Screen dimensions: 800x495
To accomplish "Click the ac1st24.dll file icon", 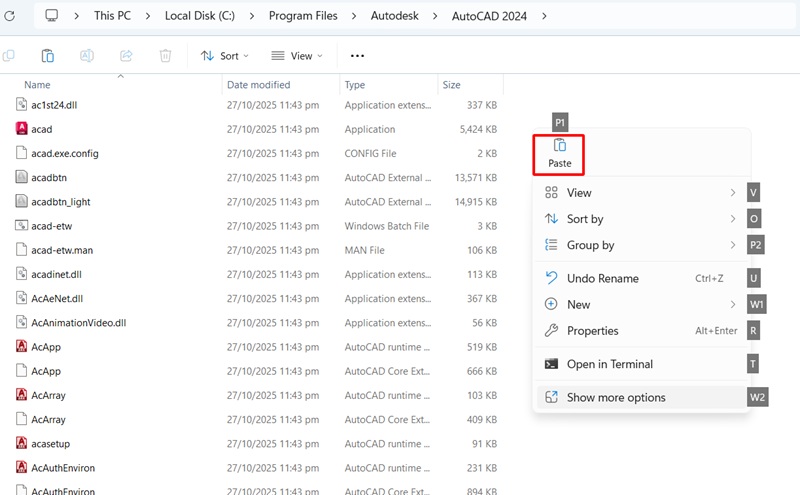I will click(21, 105).
